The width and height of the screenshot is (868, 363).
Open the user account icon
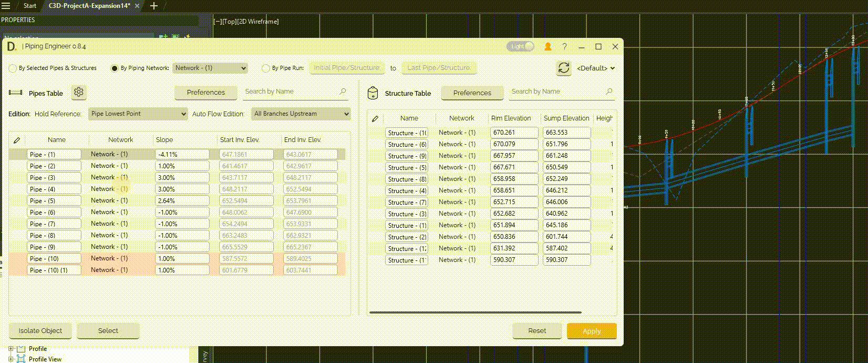point(547,47)
